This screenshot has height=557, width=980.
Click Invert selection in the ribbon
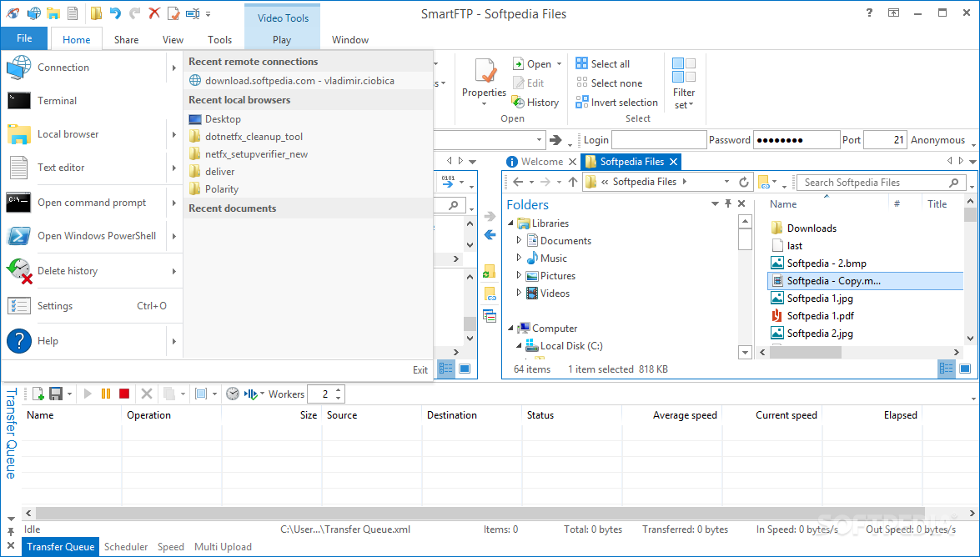pyautogui.click(x=617, y=102)
